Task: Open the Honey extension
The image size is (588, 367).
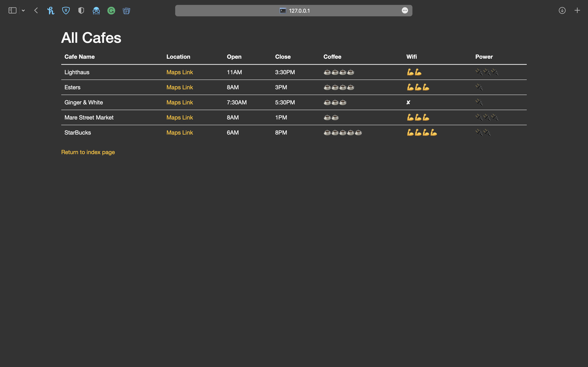Action: tap(51, 10)
